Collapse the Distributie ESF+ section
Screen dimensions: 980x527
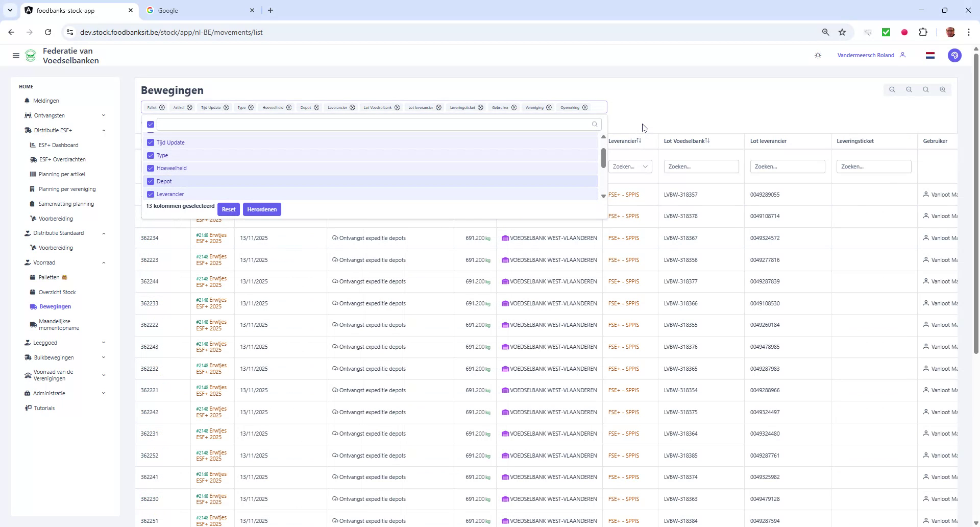[x=104, y=130]
